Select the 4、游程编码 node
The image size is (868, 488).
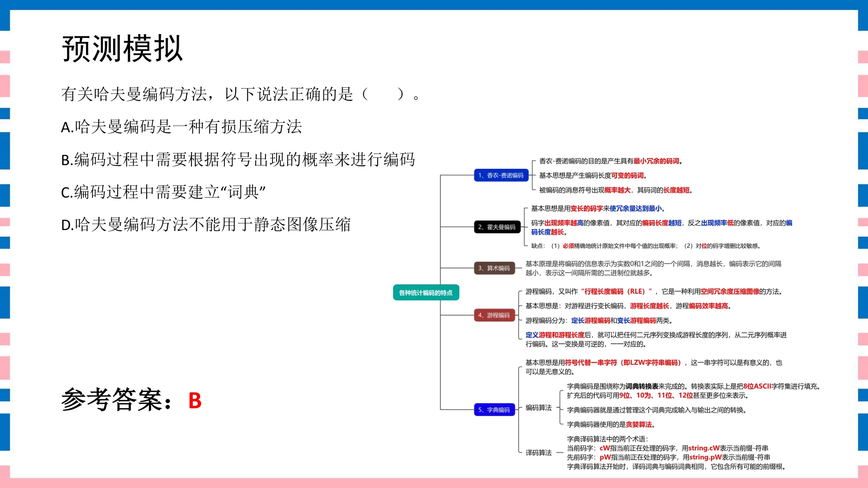(494, 315)
